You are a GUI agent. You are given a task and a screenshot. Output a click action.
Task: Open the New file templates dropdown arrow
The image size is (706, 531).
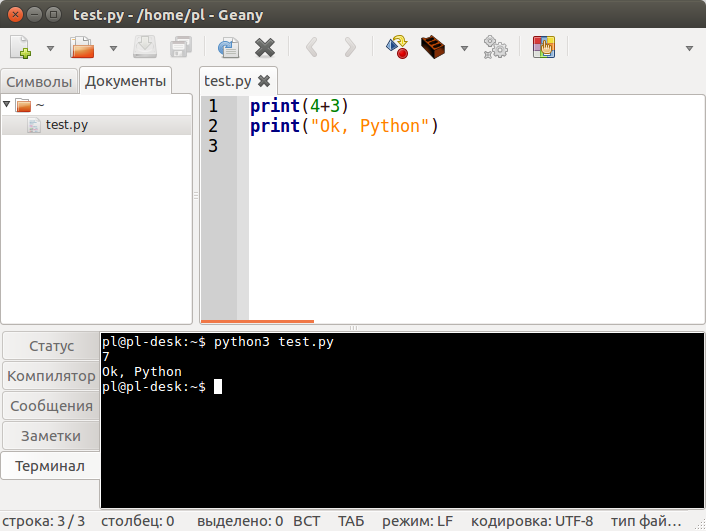(x=50, y=48)
